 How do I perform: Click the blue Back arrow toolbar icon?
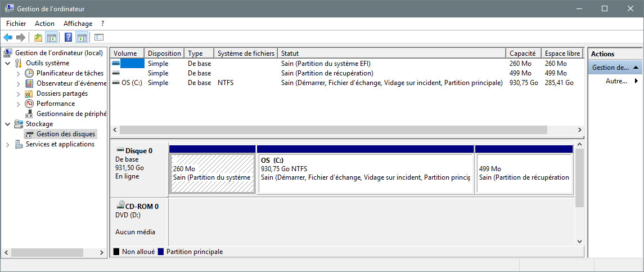pyautogui.click(x=8, y=37)
